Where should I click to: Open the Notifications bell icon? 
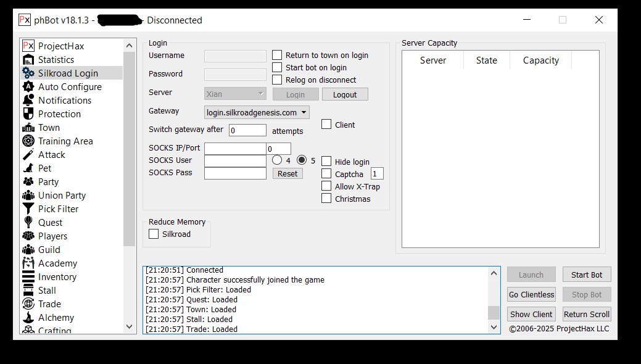point(28,101)
